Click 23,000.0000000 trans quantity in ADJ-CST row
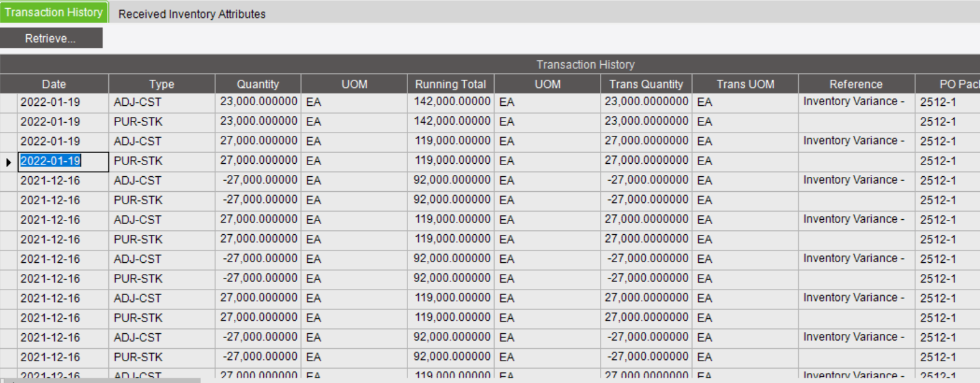The image size is (980, 383). [646, 102]
